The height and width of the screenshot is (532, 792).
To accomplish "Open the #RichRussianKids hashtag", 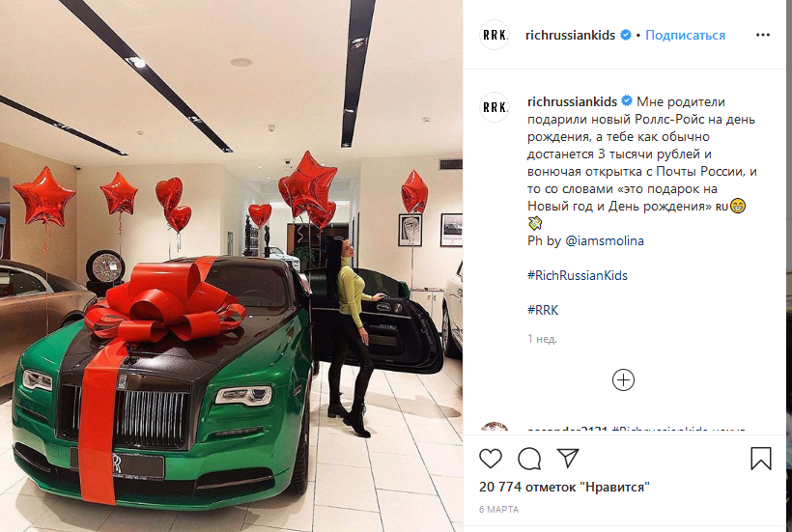I will point(578,275).
